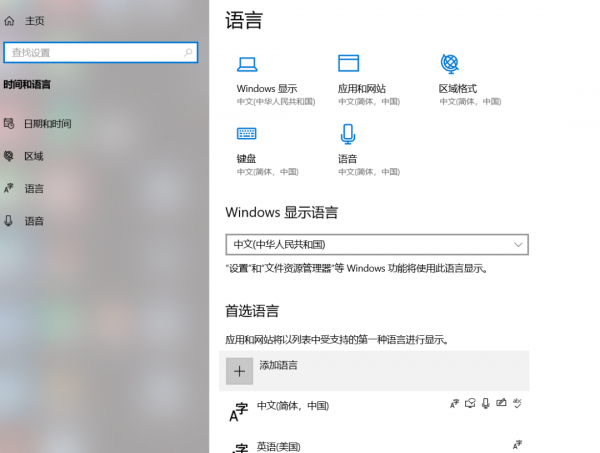600x453 pixels.
Task: Open the 语音 tile label
Action: tap(347, 159)
